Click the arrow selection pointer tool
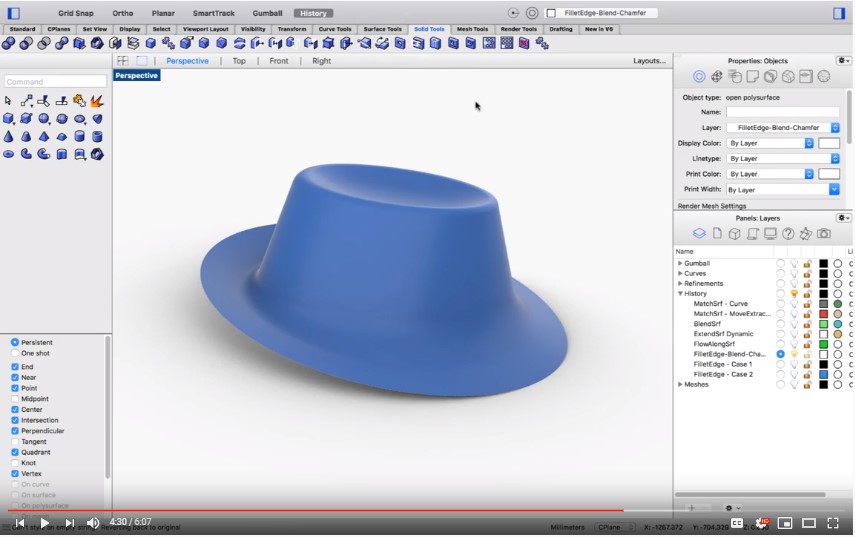Image resolution: width=855 pixels, height=537 pixels. pyautogui.click(x=8, y=100)
